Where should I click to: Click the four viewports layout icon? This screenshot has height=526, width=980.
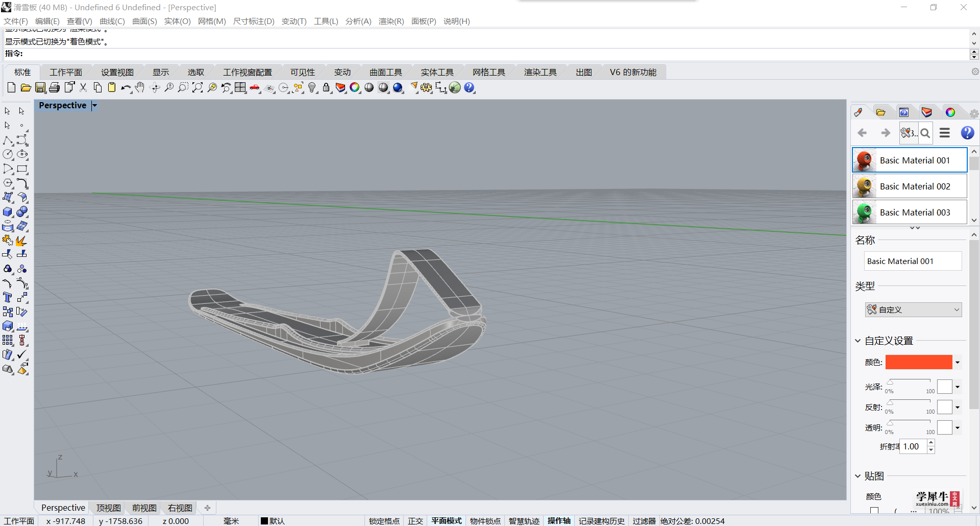(x=240, y=88)
